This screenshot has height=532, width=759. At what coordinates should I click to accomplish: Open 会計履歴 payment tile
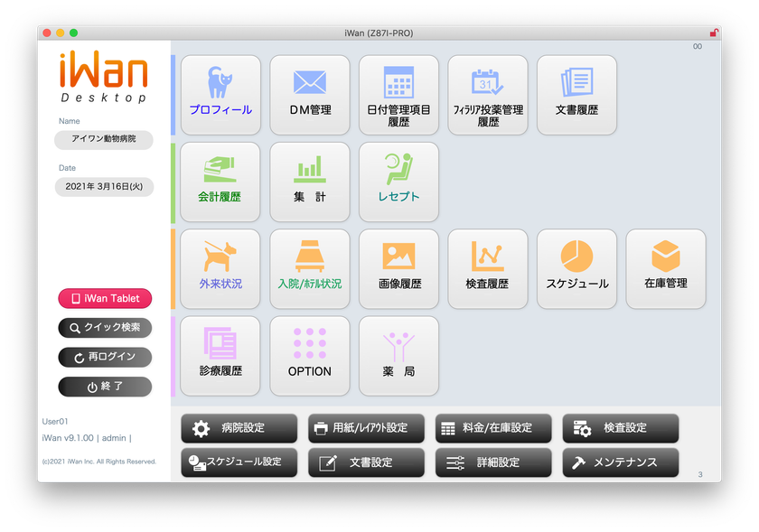pyautogui.click(x=220, y=182)
